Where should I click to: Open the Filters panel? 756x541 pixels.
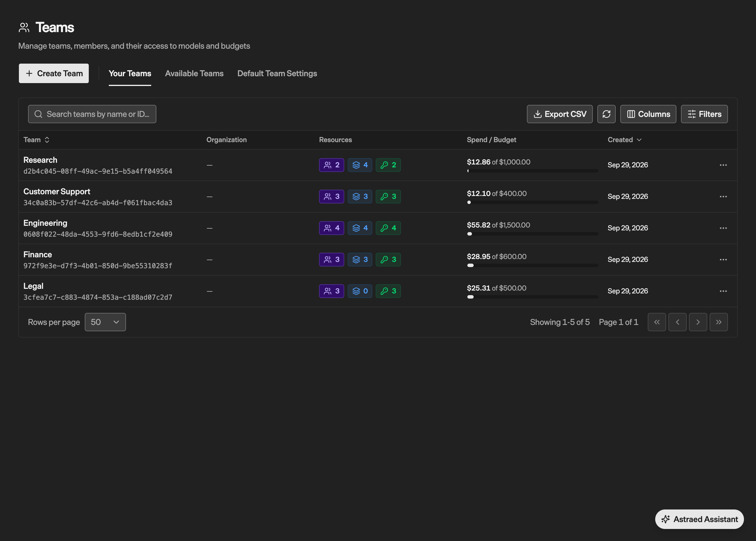pos(704,114)
